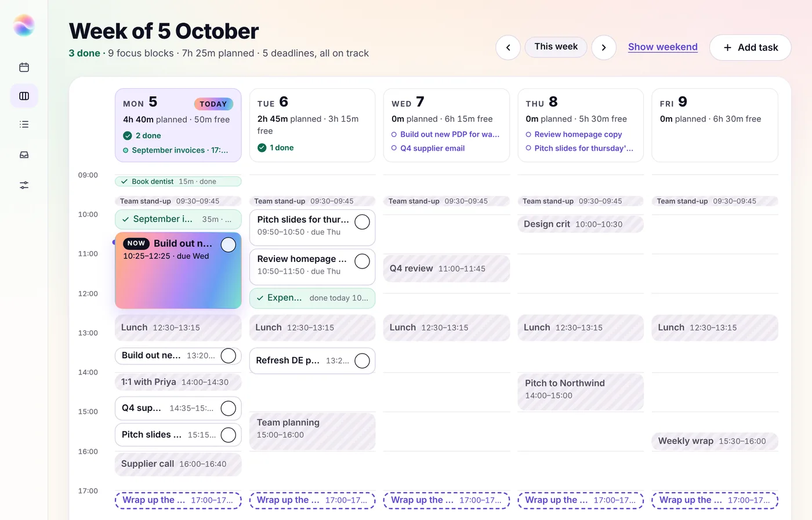Check off Review homepage task on Tuesday

coord(362,261)
